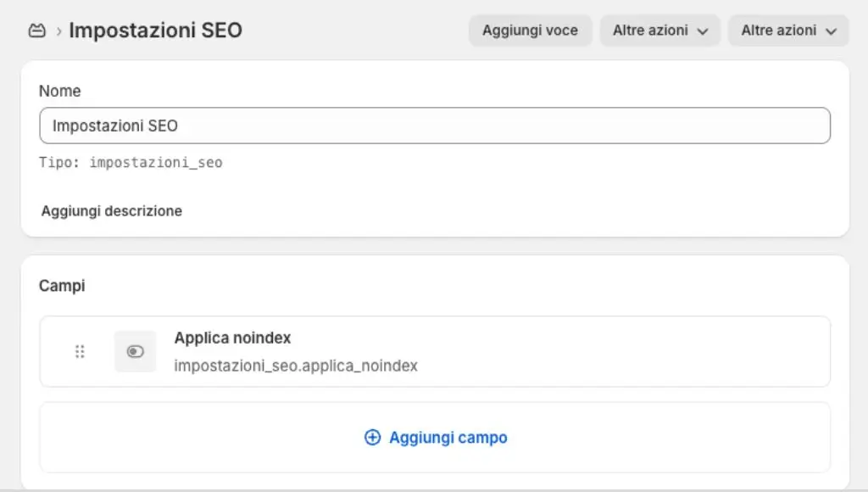868x492 pixels.
Task: Select the Impostazioni SEO breadcrumb title
Action: click(154, 30)
